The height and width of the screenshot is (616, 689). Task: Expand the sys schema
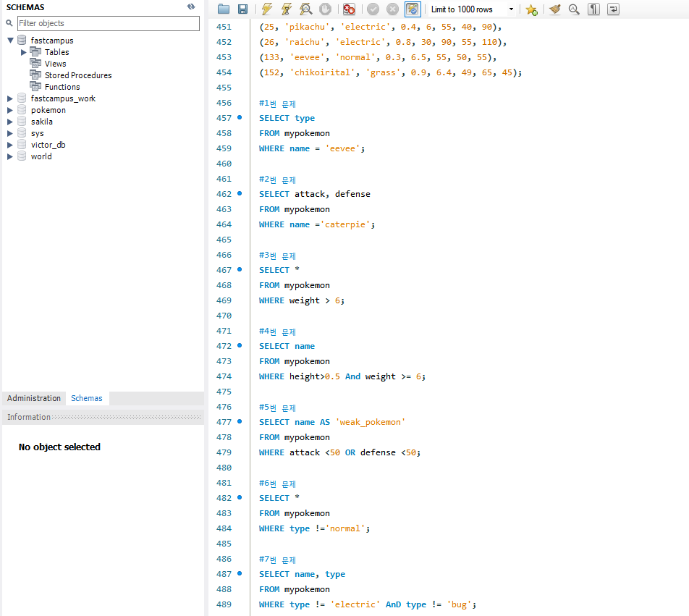point(9,133)
